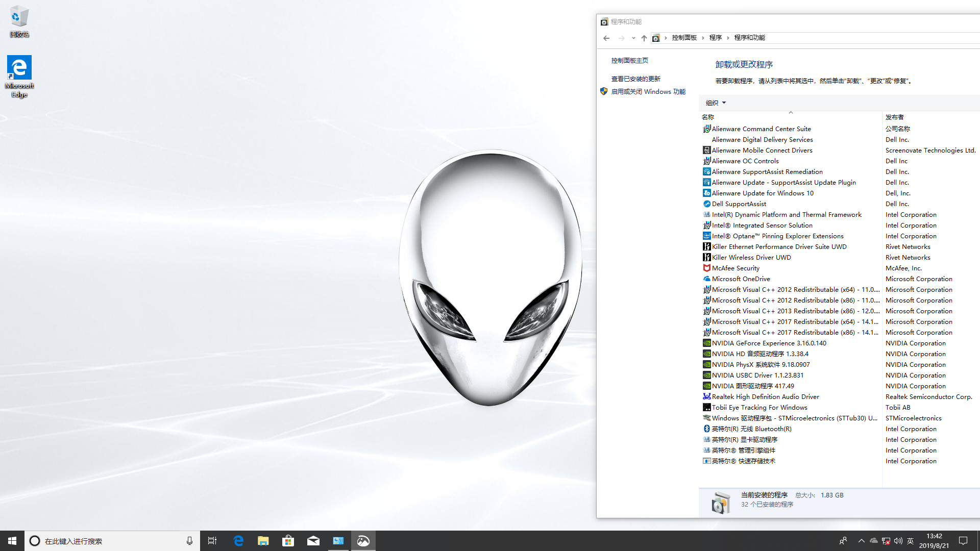Select NVIDIA GeForce Experience 3.16.0.140
980x551 pixels.
769,343
